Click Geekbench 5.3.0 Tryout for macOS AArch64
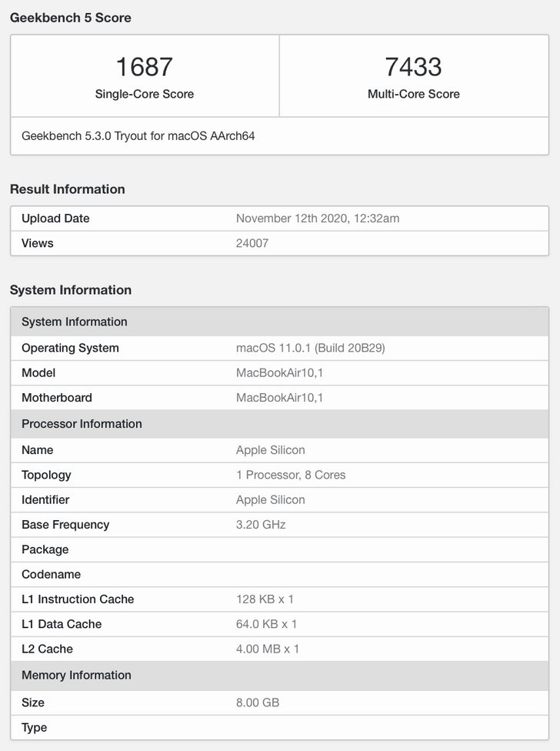 [x=138, y=136]
